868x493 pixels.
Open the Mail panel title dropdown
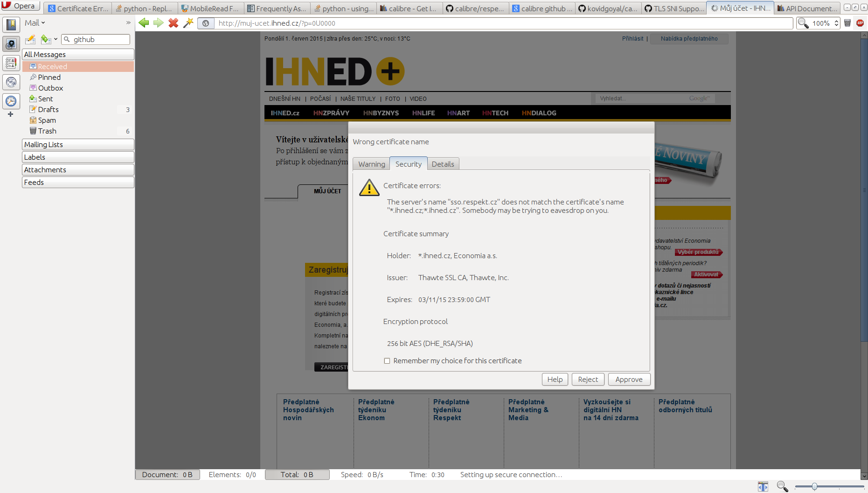point(35,23)
